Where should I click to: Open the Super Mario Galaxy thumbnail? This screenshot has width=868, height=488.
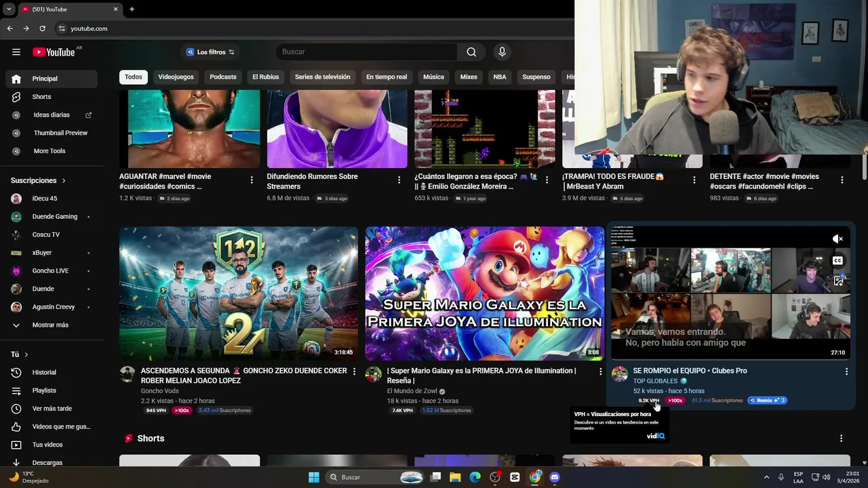pos(485,293)
